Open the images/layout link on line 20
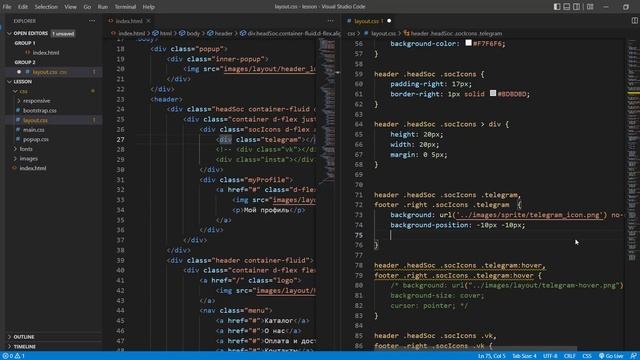Image resolution: width=640 pixels, height=360 pixels. [x=270, y=69]
